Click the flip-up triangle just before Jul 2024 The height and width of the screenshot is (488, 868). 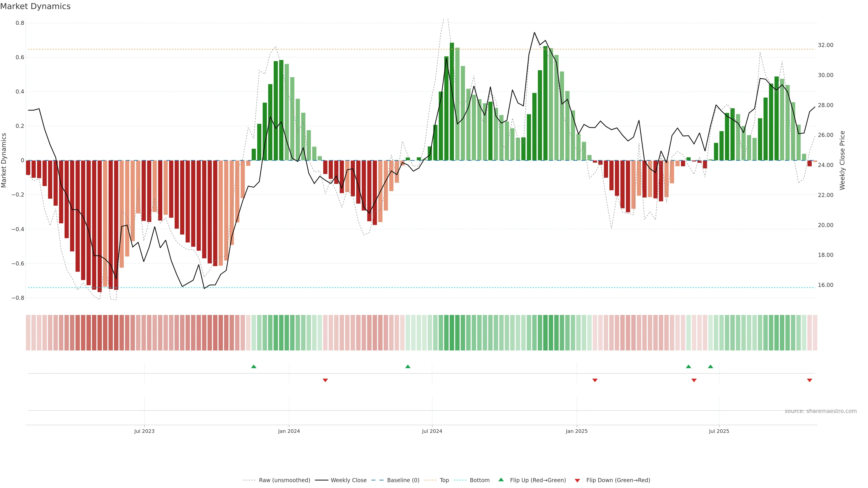tap(408, 366)
